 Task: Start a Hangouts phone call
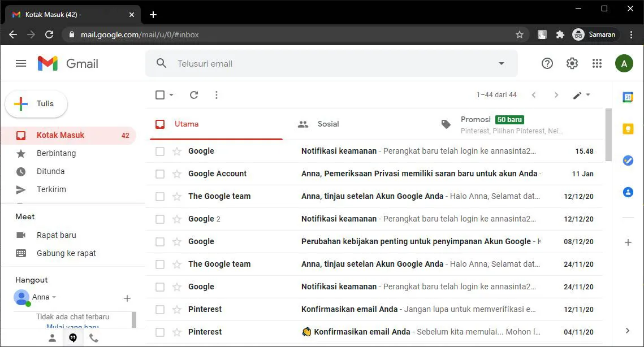pyautogui.click(x=94, y=337)
